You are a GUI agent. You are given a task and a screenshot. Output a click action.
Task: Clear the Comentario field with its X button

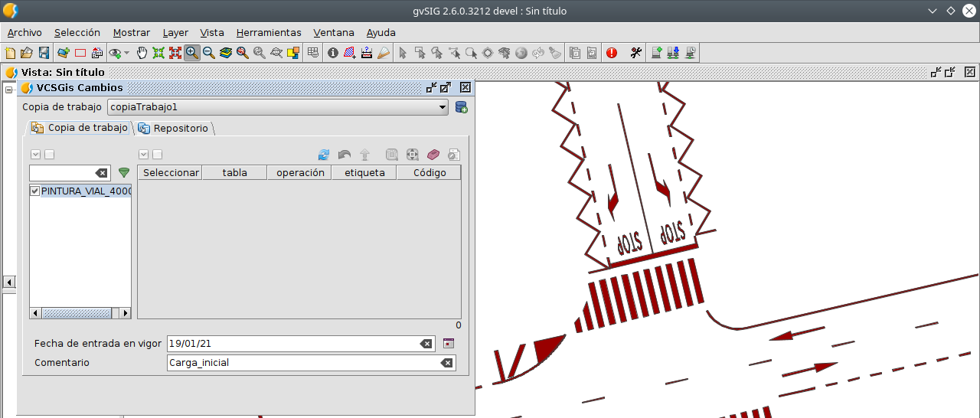coord(446,363)
